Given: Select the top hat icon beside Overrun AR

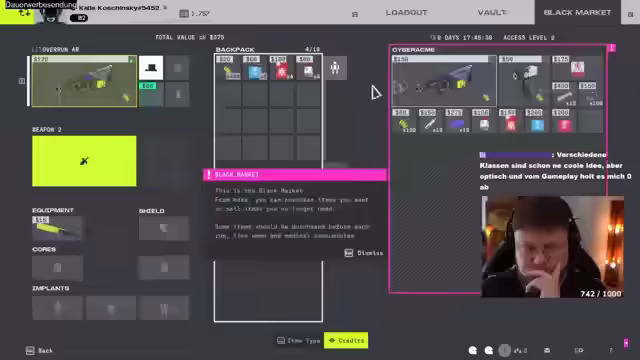Looking at the screenshot, I should point(151,68).
